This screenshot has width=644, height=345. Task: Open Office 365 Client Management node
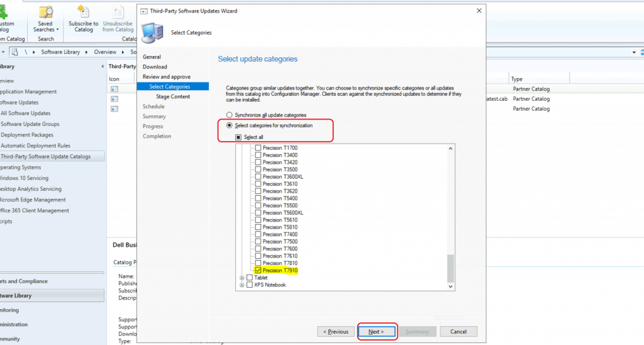pyautogui.click(x=35, y=210)
